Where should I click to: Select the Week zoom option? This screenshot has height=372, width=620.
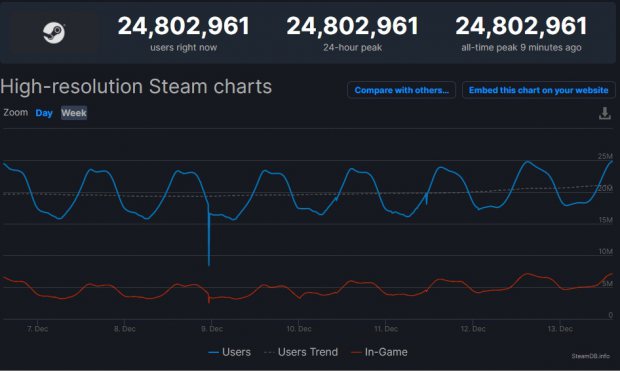pyautogui.click(x=74, y=113)
